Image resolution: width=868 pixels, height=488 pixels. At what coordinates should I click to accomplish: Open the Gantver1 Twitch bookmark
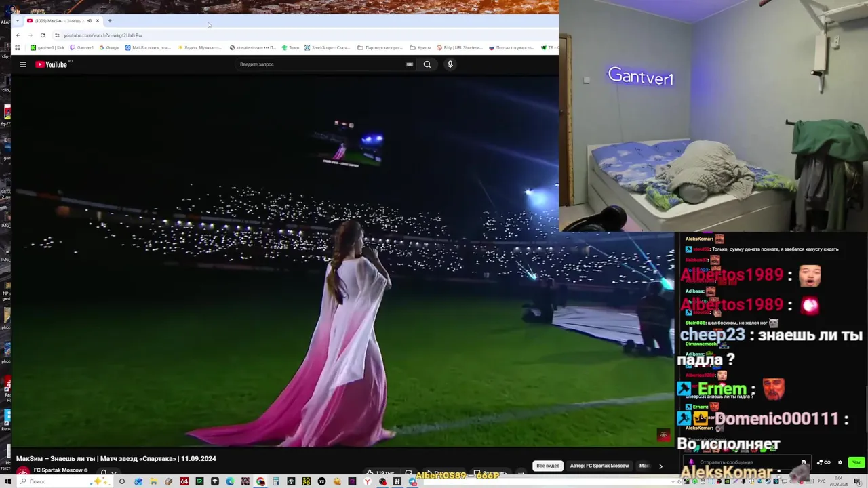coord(82,48)
